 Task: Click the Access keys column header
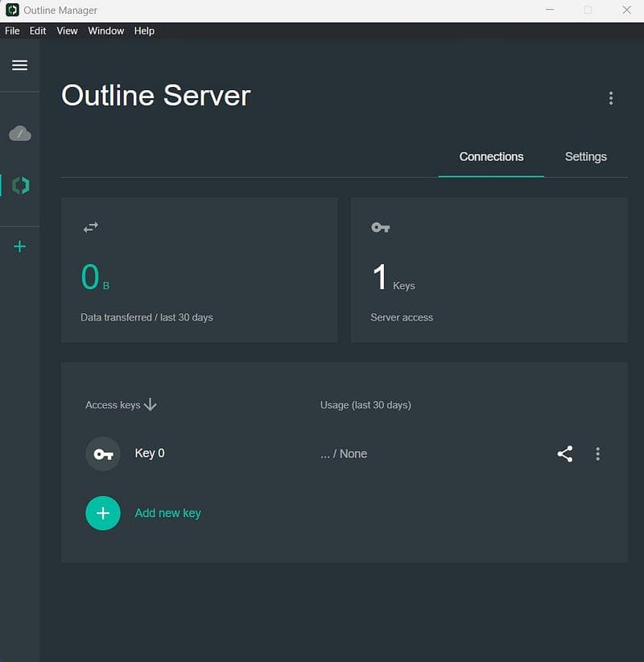(x=113, y=405)
